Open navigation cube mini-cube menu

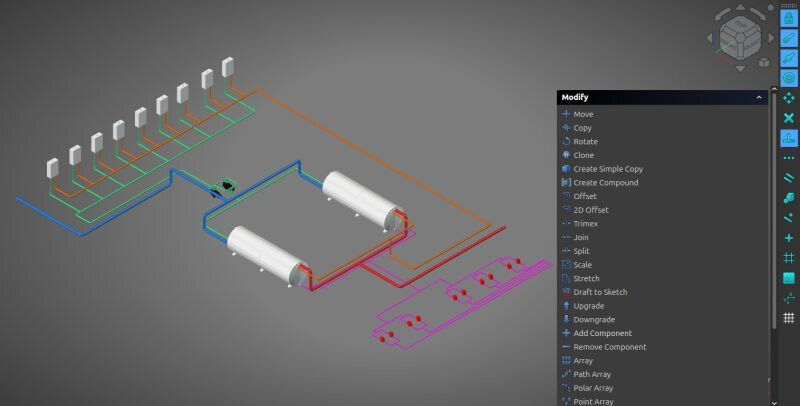coord(763,62)
